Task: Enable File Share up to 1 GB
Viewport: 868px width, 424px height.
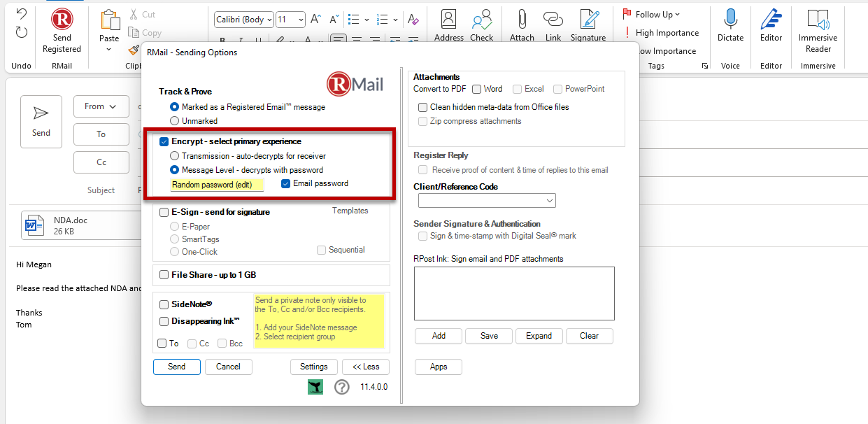Action: click(164, 275)
